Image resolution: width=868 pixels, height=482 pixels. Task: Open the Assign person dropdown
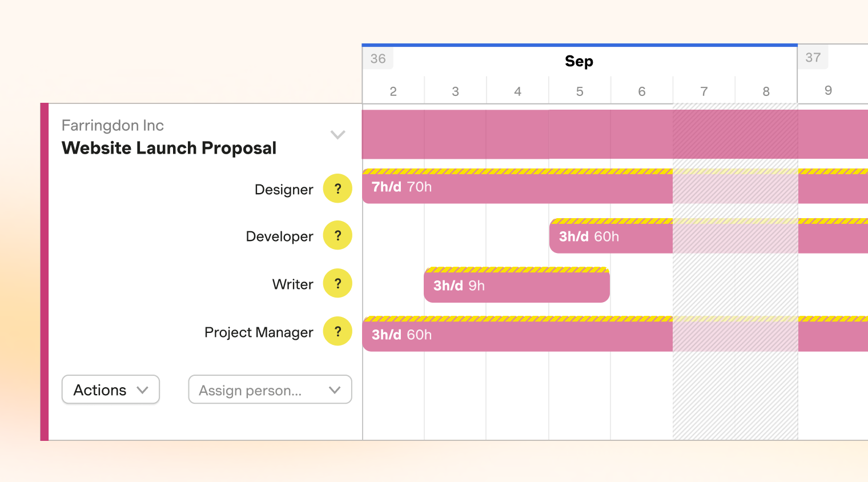(270, 389)
